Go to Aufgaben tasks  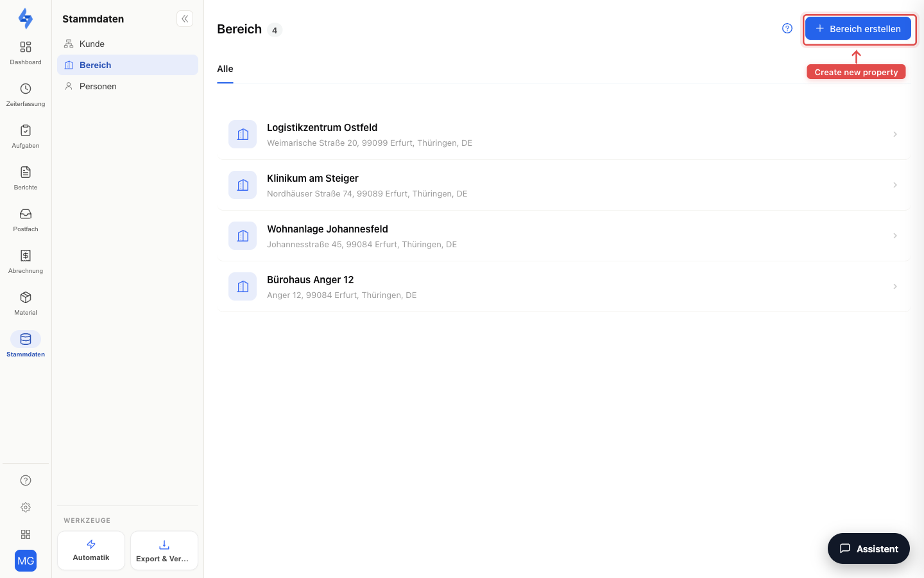(26, 136)
